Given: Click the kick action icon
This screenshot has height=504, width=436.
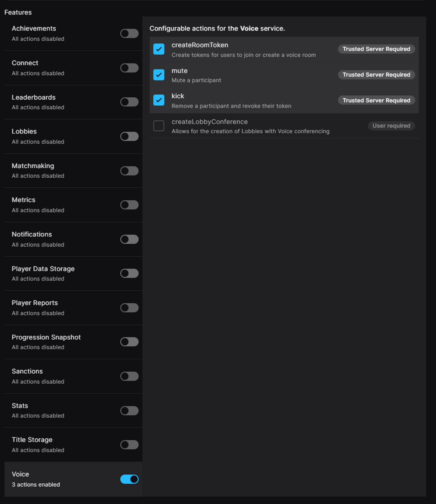Looking at the screenshot, I should (x=159, y=100).
